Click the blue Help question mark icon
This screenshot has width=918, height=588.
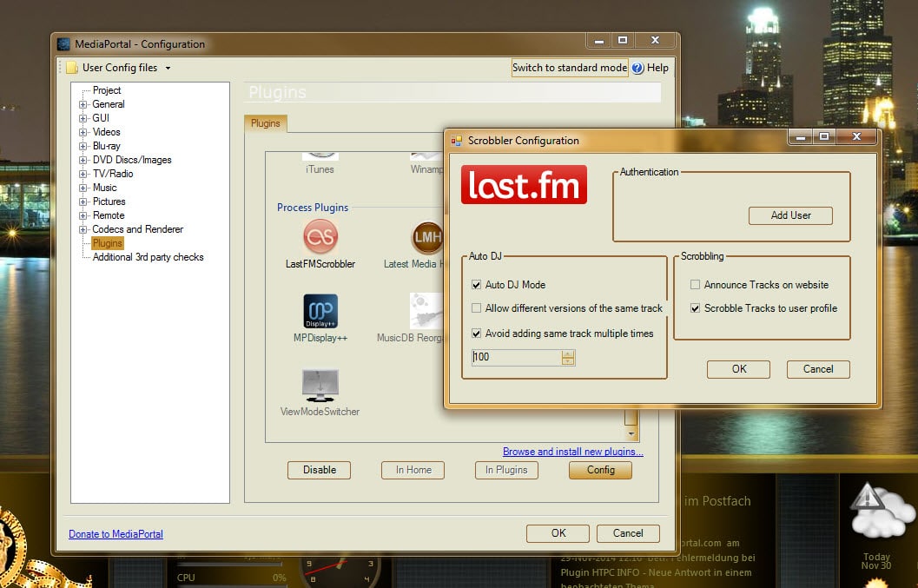coord(637,68)
